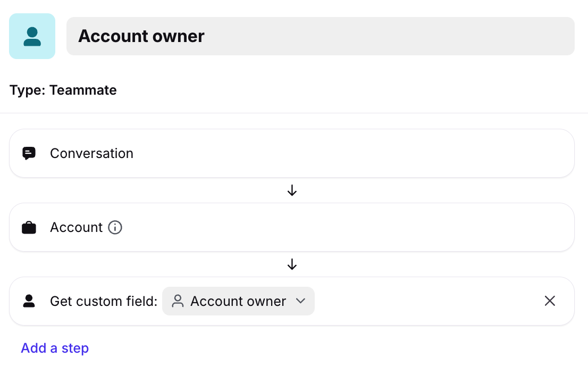588x366 pixels.
Task: Click the arrow between Conversation and Account
Action: tap(292, 190)
